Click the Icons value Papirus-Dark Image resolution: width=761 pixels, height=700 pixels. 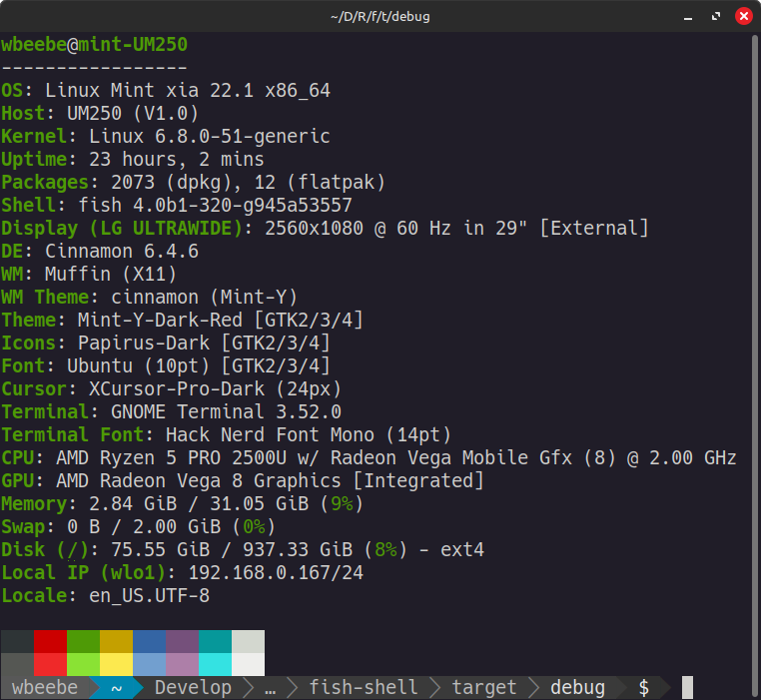click(x=144, y=343)
